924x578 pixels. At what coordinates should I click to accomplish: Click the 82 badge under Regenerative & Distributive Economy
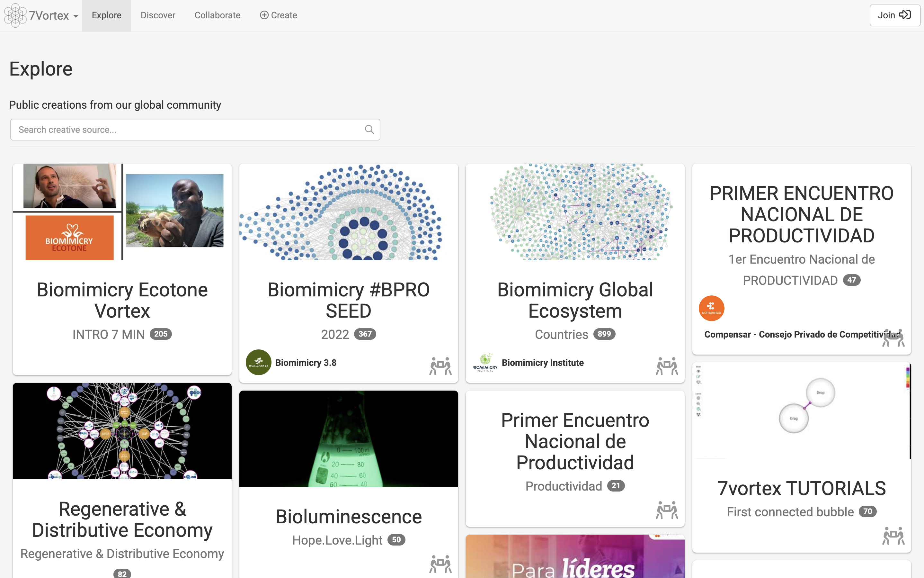coord(122,573)
